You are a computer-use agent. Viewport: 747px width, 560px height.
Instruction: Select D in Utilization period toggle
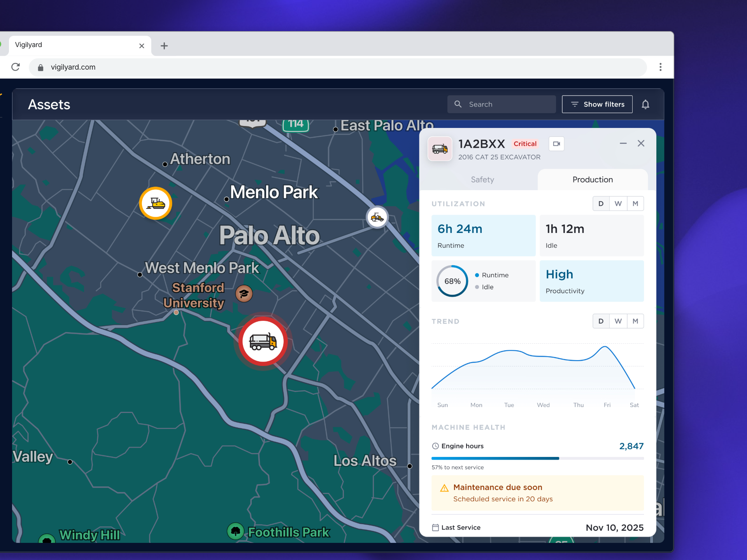coord(601,203)
